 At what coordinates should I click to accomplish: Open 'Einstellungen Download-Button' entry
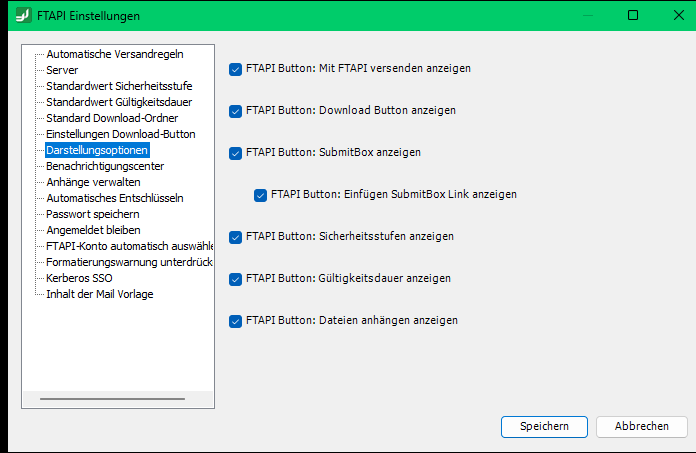point(121,134)
